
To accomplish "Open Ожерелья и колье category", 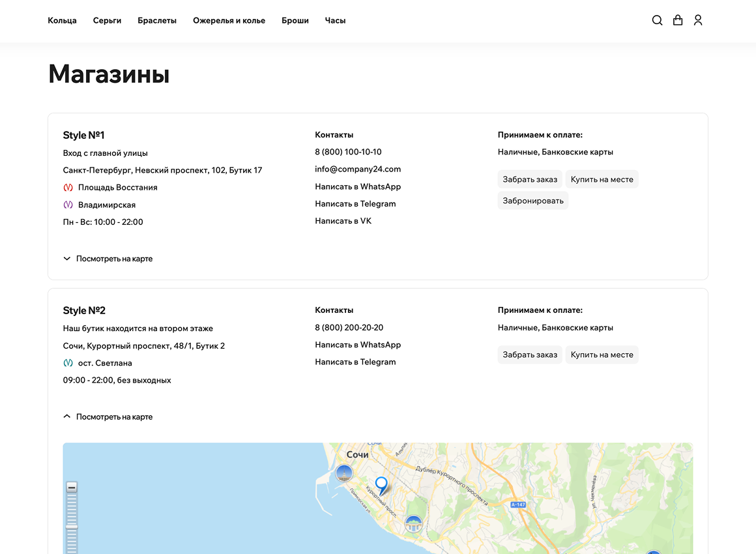I will [x=229, y=21].
